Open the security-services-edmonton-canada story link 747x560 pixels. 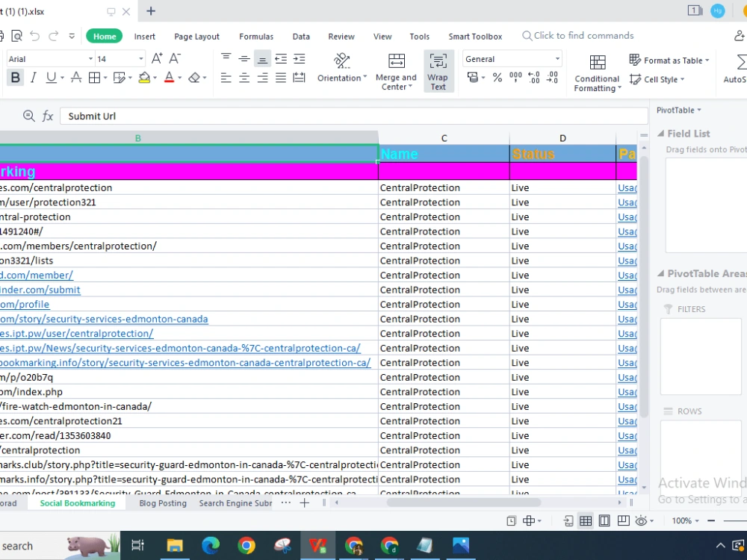point(104,319)
